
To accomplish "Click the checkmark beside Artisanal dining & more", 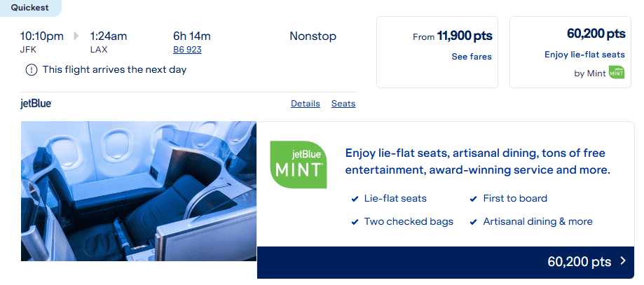I will (474, 222).
